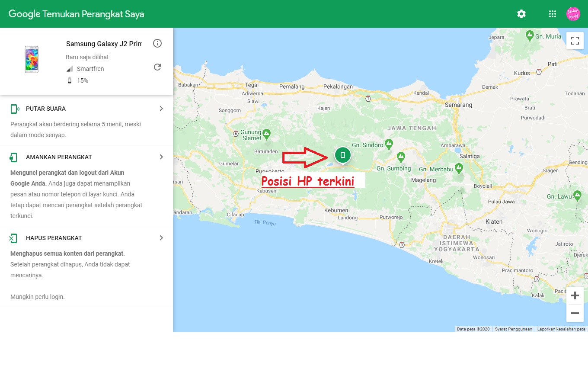Click the Smartfren signal strength icon

pyautogui.click(x=70, y=69)
